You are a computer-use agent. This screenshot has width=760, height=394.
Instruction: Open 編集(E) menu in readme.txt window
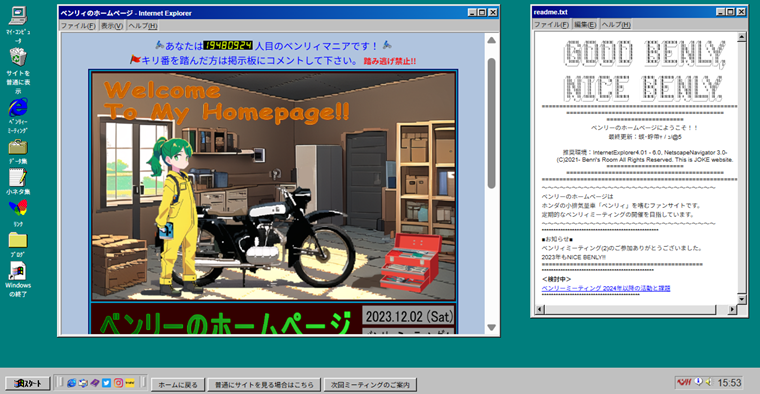pyautogui.click(x=585, y=24)
